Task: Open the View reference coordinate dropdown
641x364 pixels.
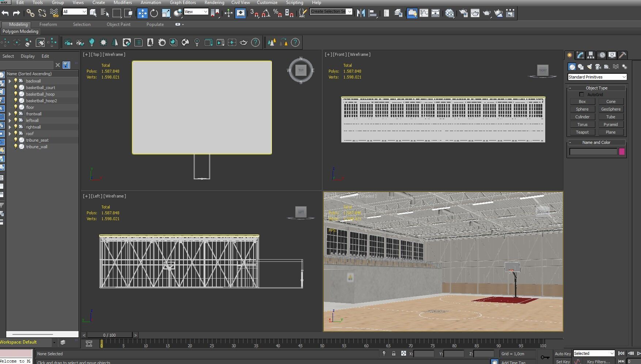Action: (x=196, y=12)
